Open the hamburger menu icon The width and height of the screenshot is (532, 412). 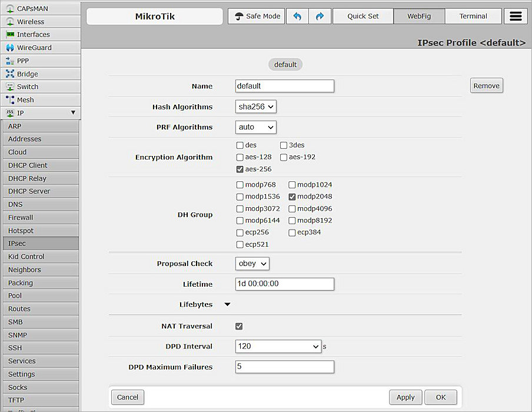516,16
